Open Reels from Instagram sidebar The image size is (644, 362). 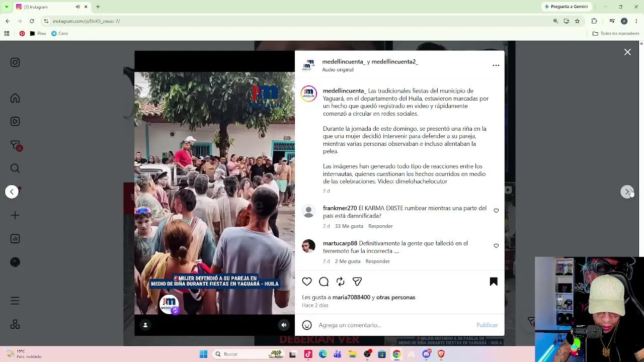click(15, 121)
